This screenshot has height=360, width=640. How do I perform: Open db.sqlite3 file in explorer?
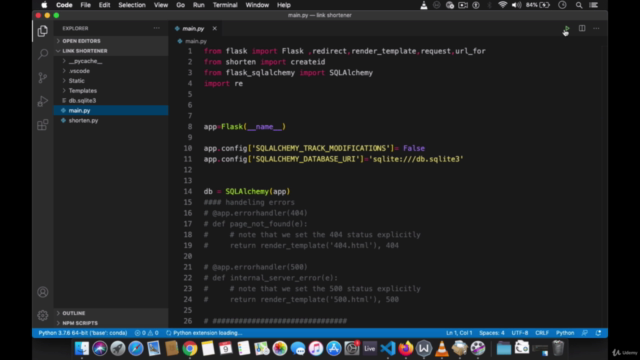click(82, 100)
